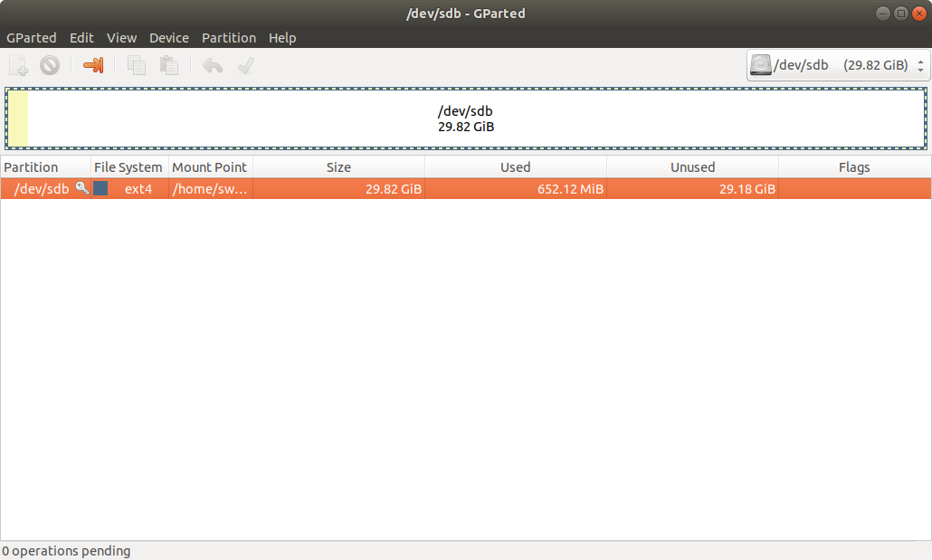This screenshot has width=932, height=560.
Task: Click the /home/sw... mount point cell
Action: tap(210, 188)
